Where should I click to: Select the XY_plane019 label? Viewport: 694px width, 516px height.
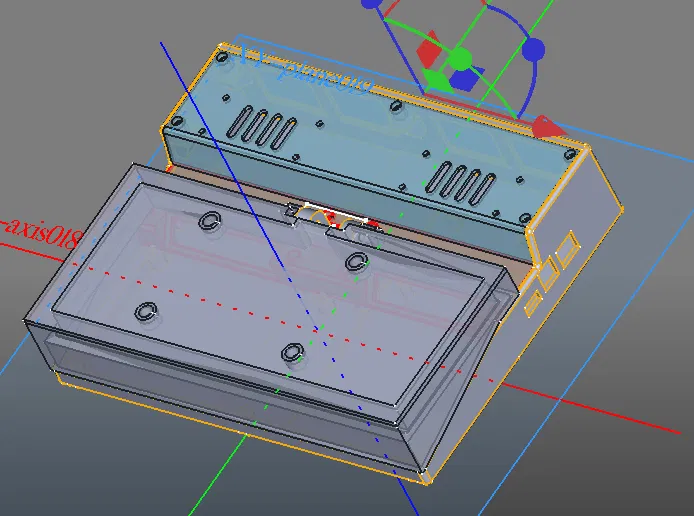[x=305, y=71]
